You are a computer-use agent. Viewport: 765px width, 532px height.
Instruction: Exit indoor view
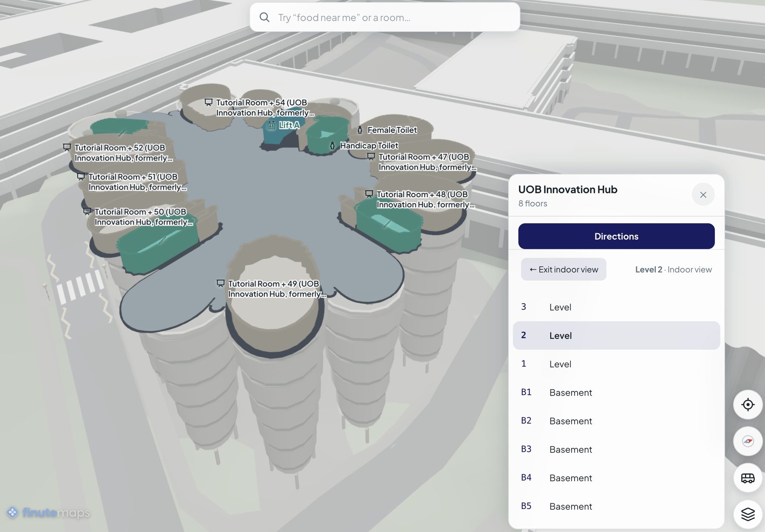564,269
